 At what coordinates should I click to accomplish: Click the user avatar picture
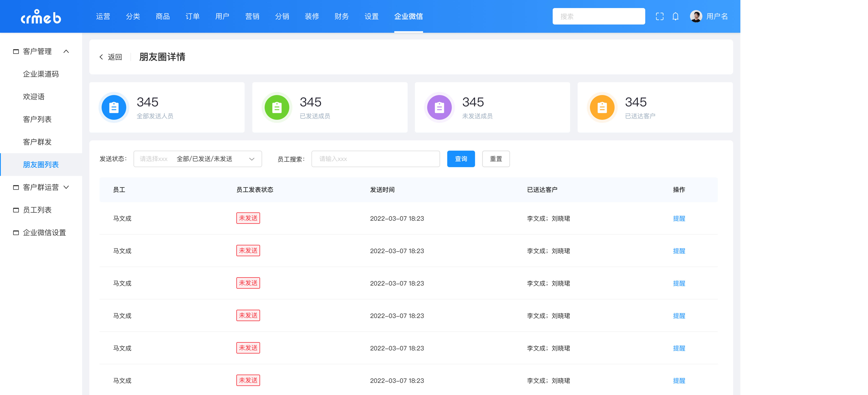tap(696, 16)
